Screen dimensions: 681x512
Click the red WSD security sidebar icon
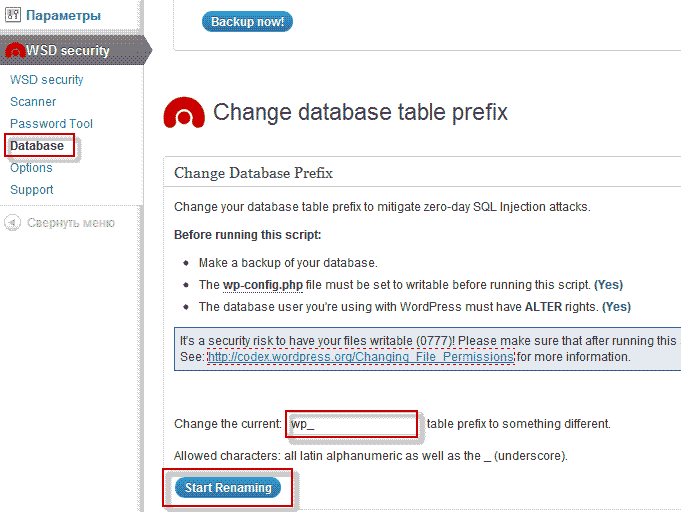(14, 51)
